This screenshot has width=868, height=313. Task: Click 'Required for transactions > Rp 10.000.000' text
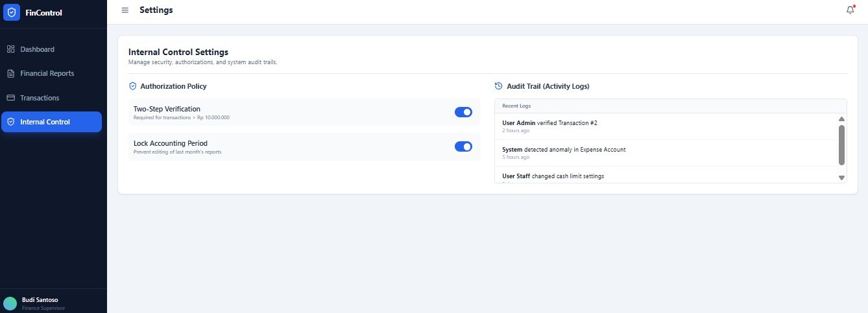pyautogui.click(x=182, y=117)
